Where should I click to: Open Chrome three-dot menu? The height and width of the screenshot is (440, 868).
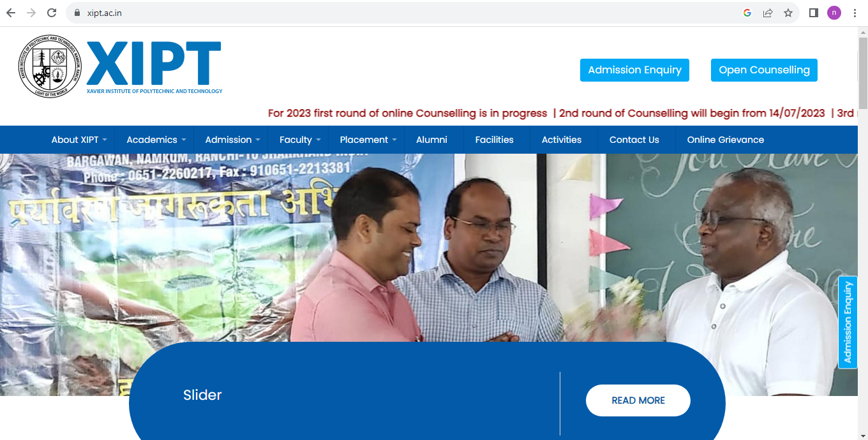855,13
